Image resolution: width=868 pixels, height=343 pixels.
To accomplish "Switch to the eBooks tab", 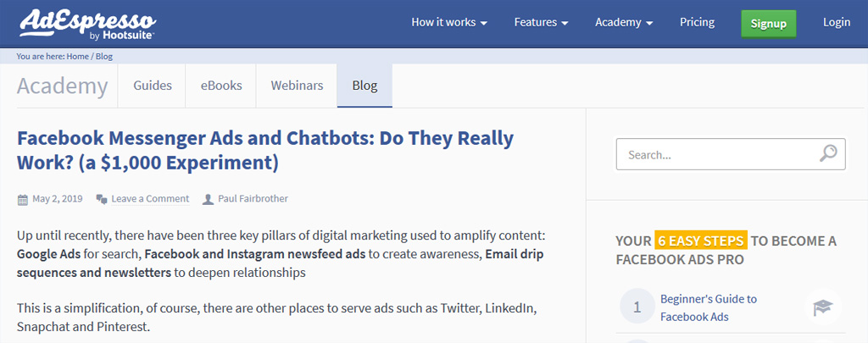I will pyautogui.click(x=221, y=86).
